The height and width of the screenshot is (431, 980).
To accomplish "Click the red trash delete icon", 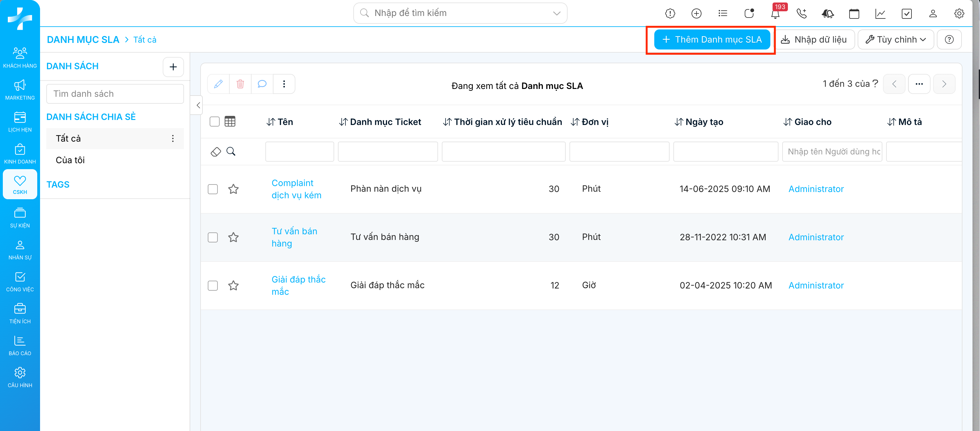I will coord(240,84).
